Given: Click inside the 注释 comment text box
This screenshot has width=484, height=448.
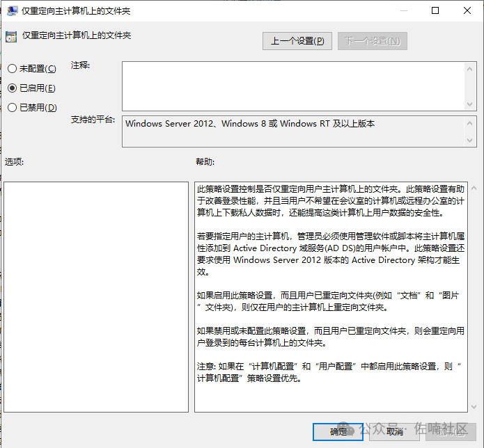Looking at the screenshot, I should coord(293,86).
